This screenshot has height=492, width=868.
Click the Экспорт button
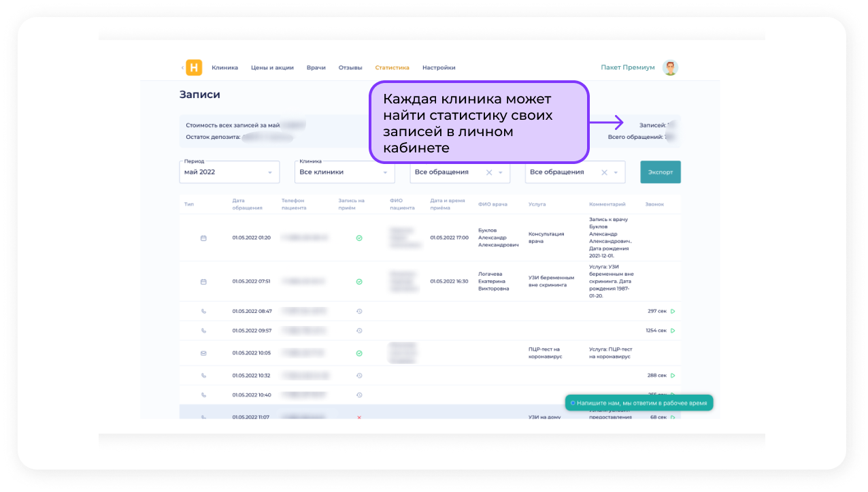(661, 172)
